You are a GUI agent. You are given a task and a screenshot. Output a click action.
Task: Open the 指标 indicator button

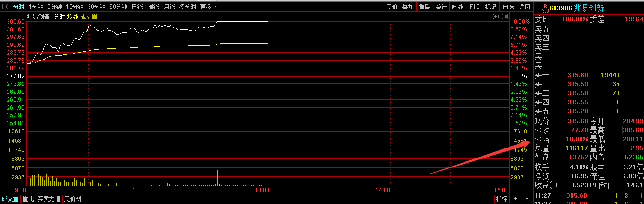click(x=501, y=199)
